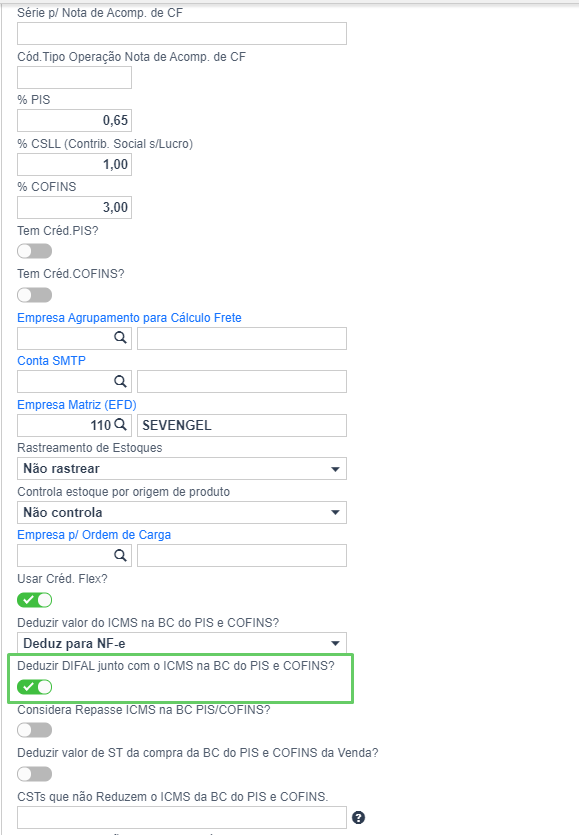Enable Deduzir valor de ST da compra toggle
This screenshot has width=579, height=835.
[35, 774]
